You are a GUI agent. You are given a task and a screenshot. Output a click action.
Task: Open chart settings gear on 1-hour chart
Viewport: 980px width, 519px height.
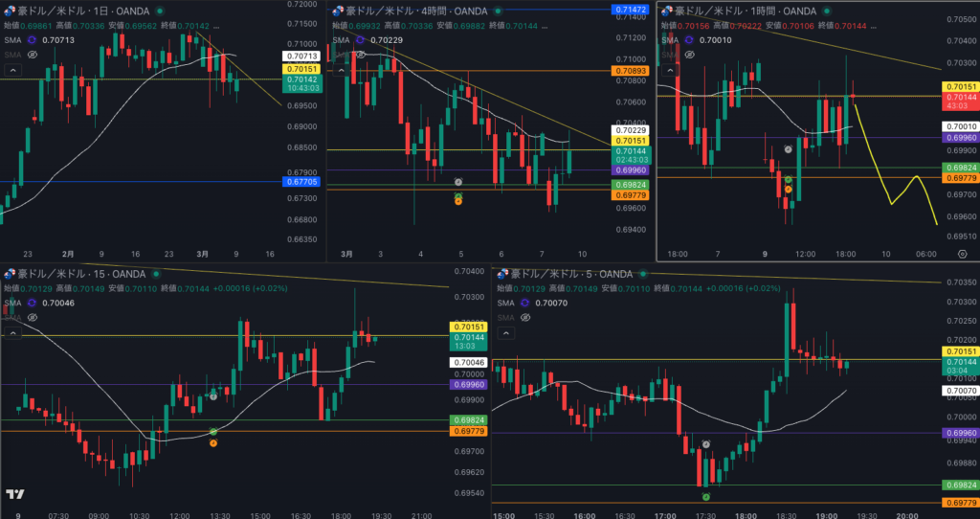coord(962,253)
